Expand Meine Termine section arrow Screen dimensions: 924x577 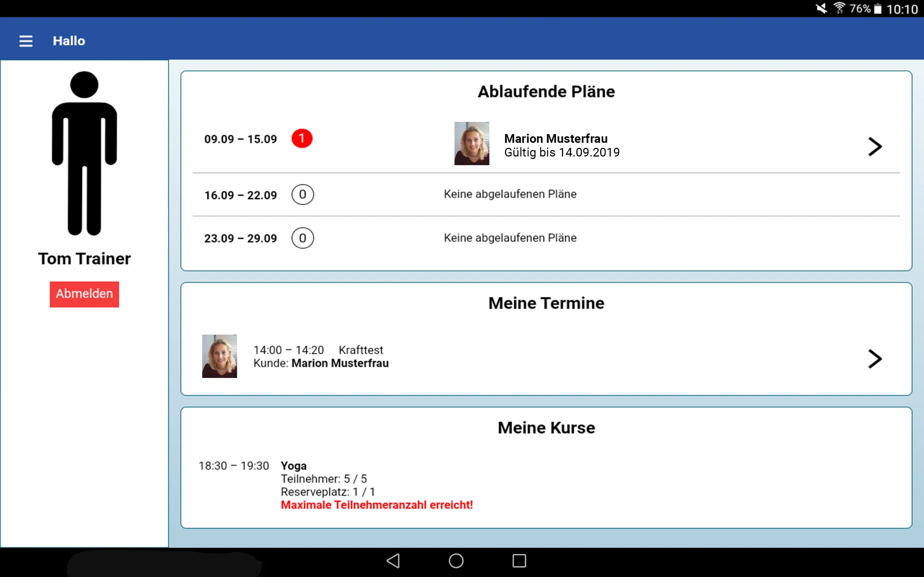coord(875,357)
